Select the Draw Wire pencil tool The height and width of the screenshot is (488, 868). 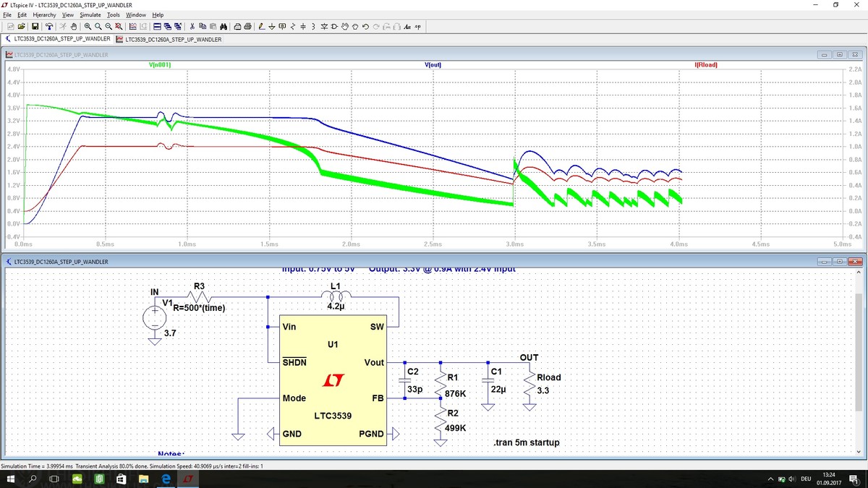[262, 27]
